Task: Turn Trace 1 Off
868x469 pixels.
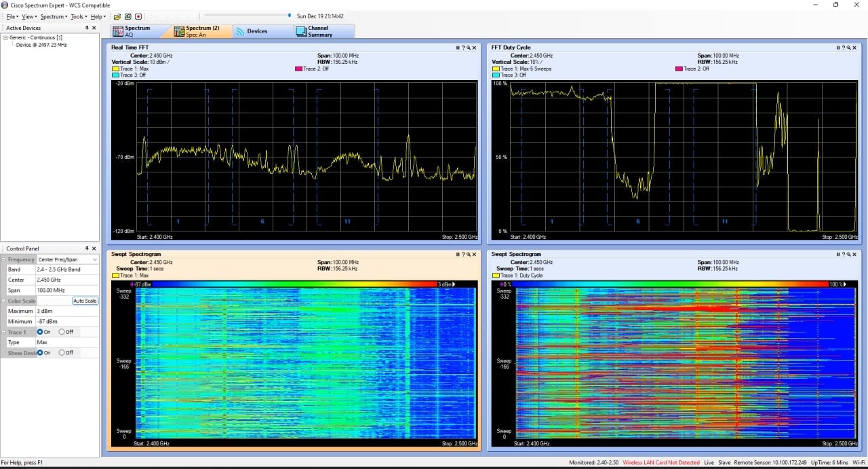Action: click(x=66, y=332)
